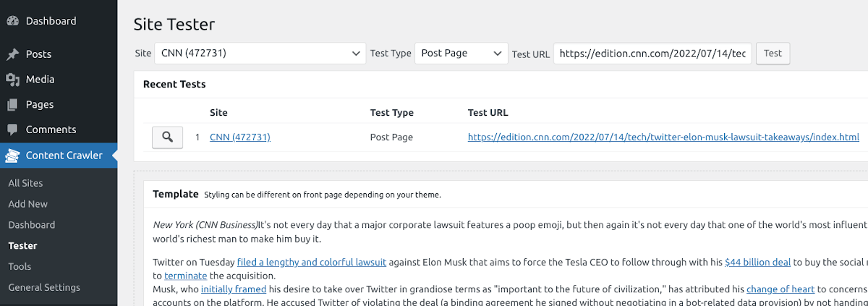Click the Media library icon

[x=12, y=80]
